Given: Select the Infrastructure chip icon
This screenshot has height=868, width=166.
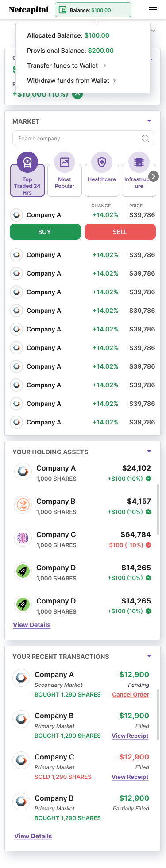Looking at the screenshot, I should click(139, 162).
